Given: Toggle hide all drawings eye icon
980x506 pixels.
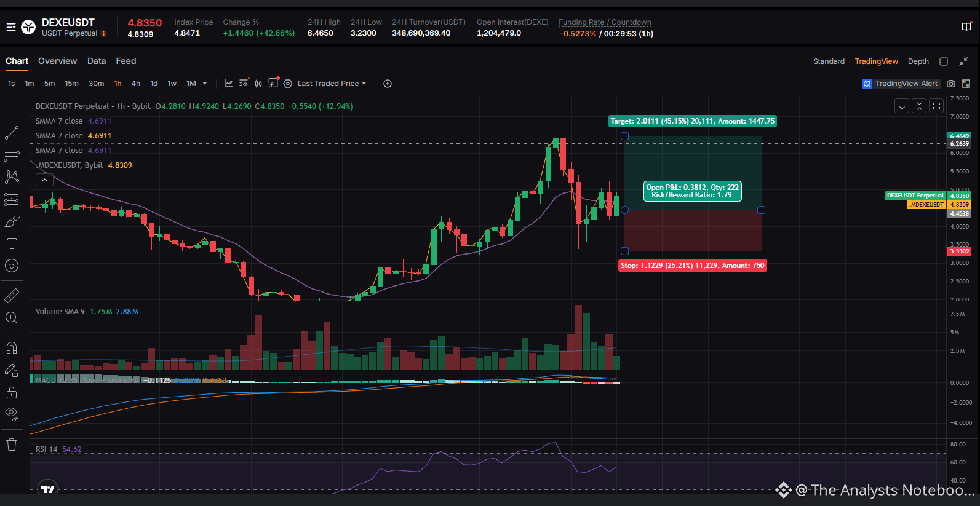Looking at the screenshot, I should [12, 414].
